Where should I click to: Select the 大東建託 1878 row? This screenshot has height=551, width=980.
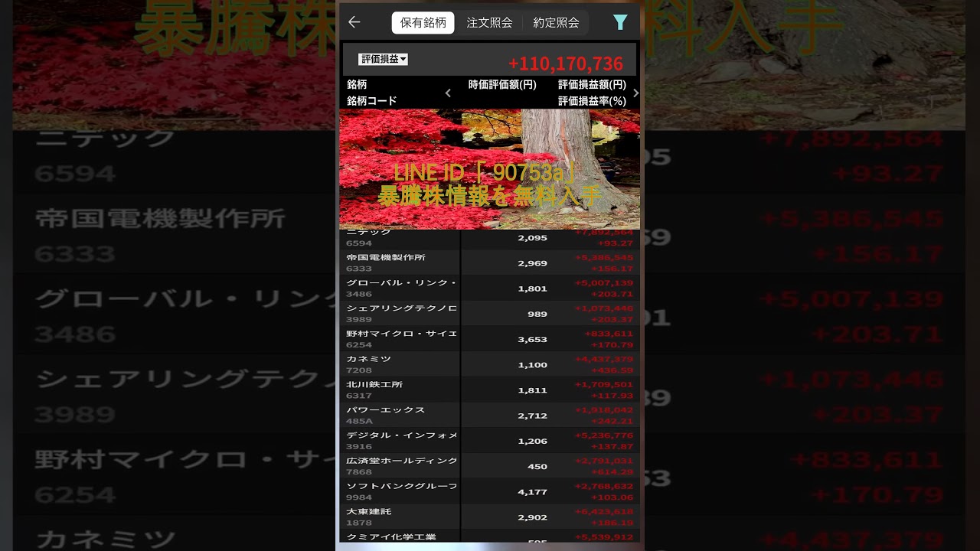click(490, 517)
